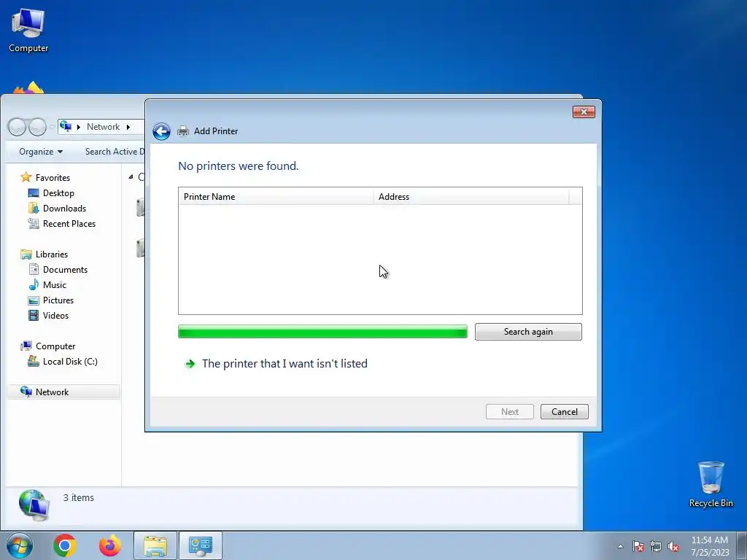Image resolution: width=747 pixels, height=560 pixels.
Task: Click the printer icon beside Add Printer title
Action: 183,131
